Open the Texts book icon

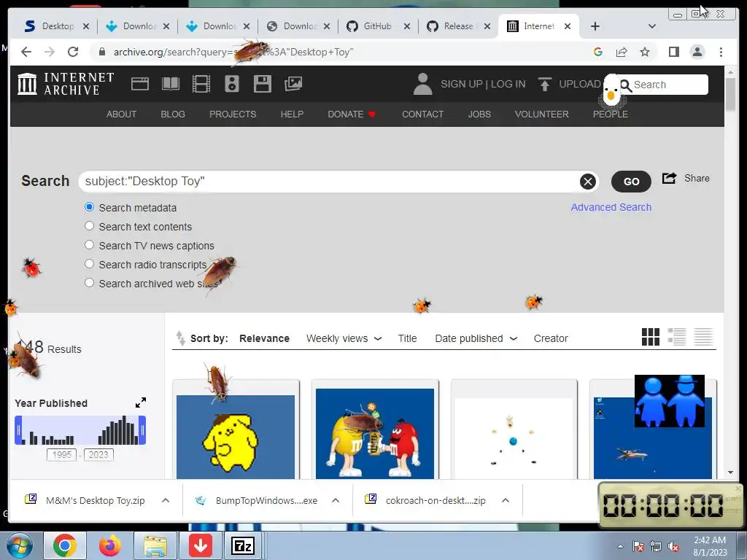[x=171, y=84]
